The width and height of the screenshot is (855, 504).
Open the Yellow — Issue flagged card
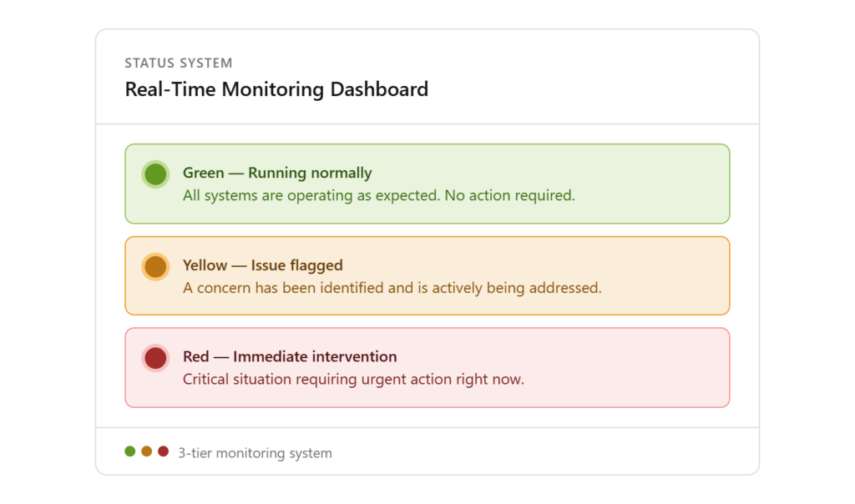pyautogui.click(x=427, y=275)
